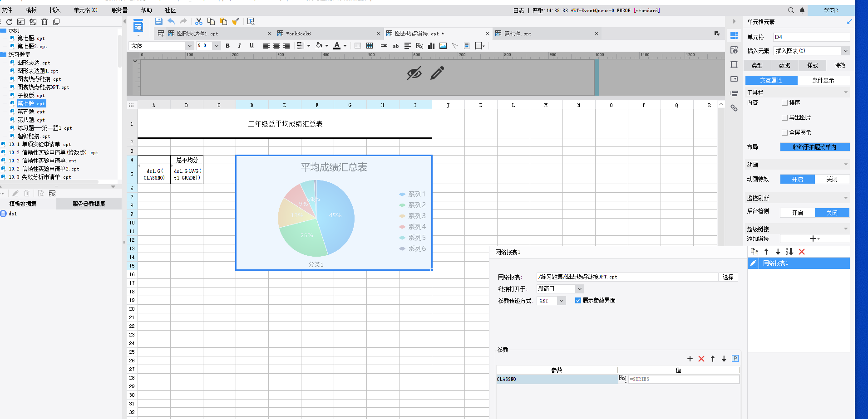Click the Redo arrow icon
The width and height of the screenshot is (868, 419).
point(183,21)
